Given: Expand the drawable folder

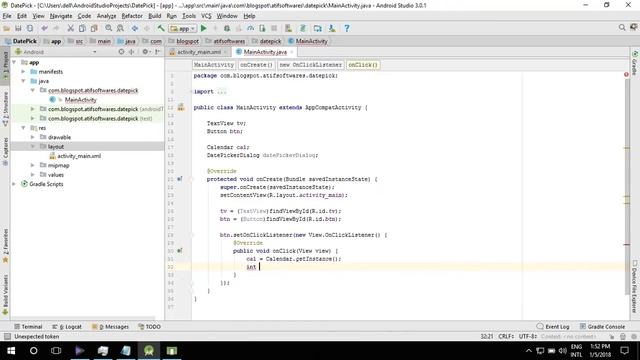Looking at the screenshot, I should click(33, 137).
